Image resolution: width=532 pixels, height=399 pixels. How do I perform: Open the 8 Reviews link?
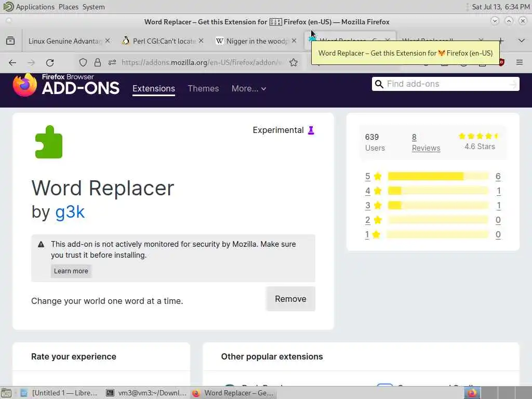tap(426, 142)
